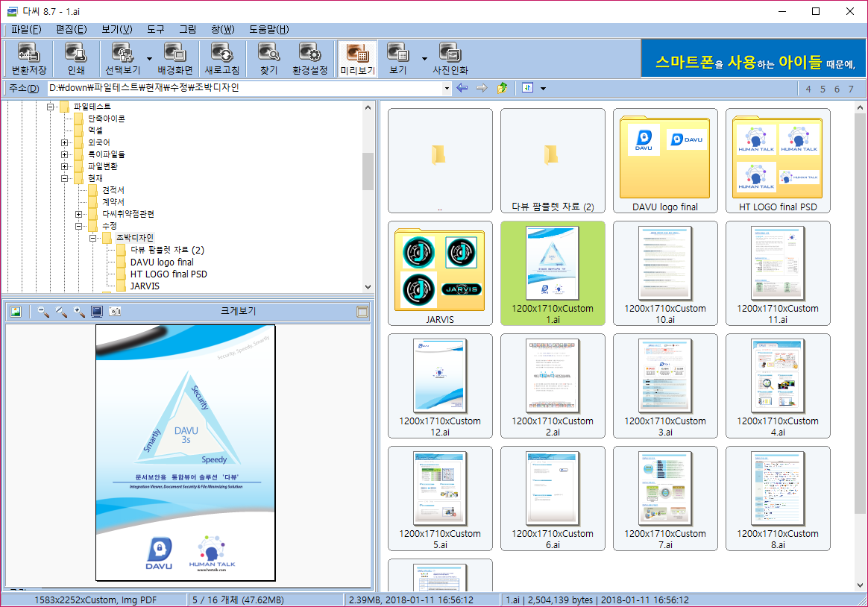Viewport: 868px width, 607px height.
Task: Select the 계약서 folder in the tree
Action: (x=113, y=202)
